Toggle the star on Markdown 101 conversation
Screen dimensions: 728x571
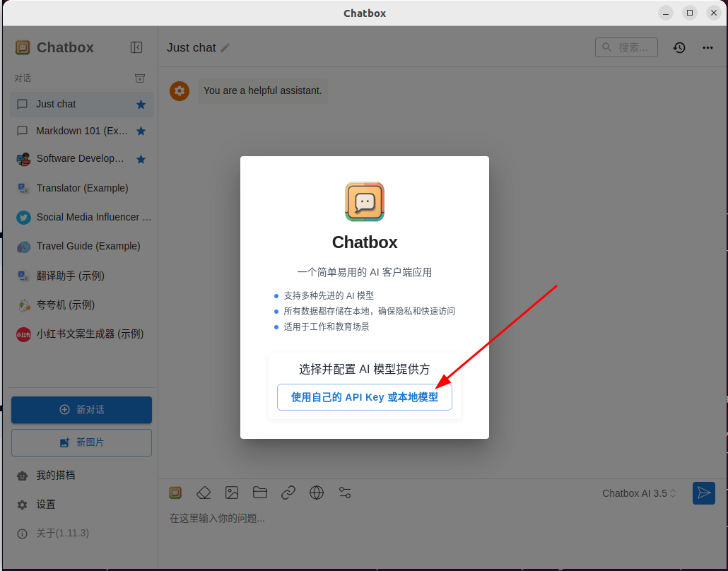141,131
